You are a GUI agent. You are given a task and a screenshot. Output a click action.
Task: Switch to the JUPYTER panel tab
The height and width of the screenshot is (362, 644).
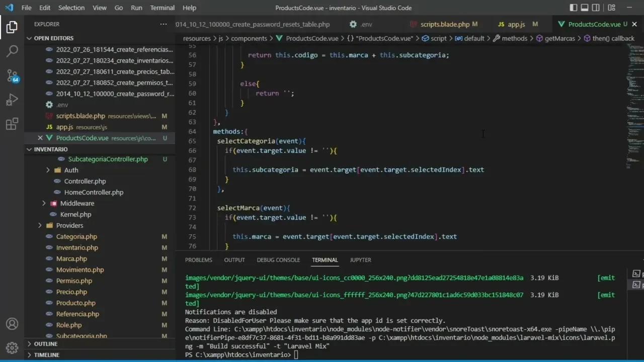(x=360, y=260)
